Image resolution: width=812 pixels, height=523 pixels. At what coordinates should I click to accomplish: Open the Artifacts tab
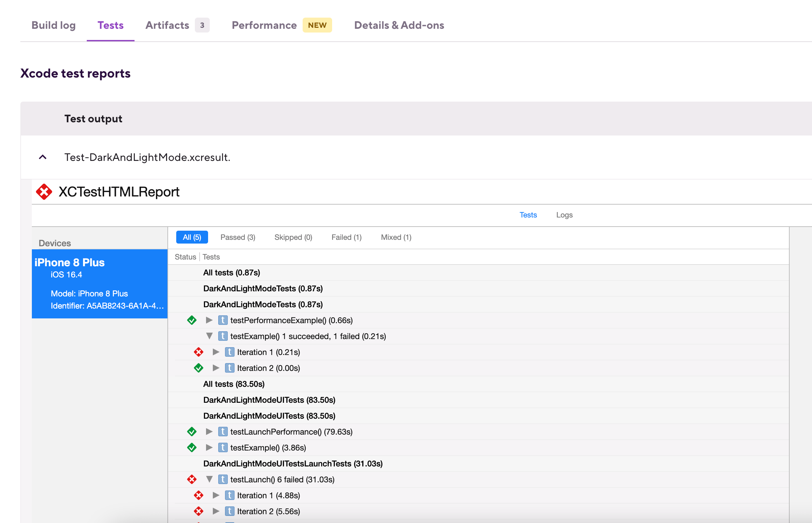pyautogui.click(x=167, y=25)
